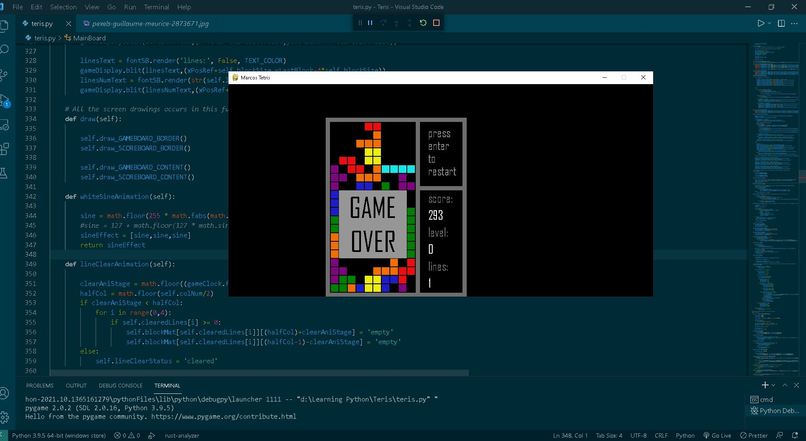Grab the debug toolbar drag handle

(x=359, y=23)
